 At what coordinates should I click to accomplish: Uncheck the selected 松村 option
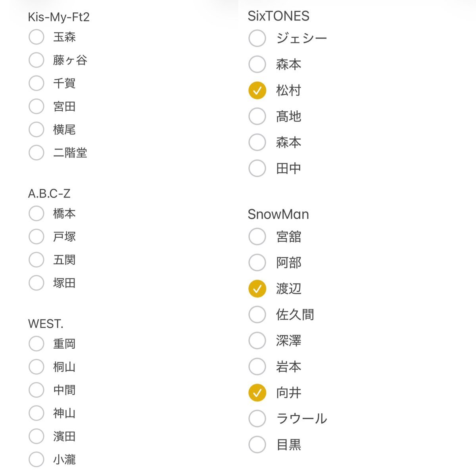pyautogui.click(x=257, y=91)
